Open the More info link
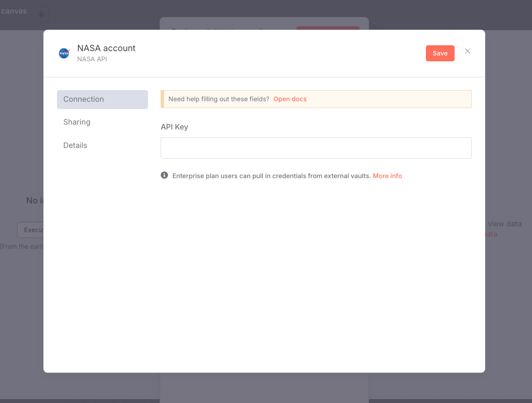The width and height of the screenshot is (532, 403). click(387, 176)
